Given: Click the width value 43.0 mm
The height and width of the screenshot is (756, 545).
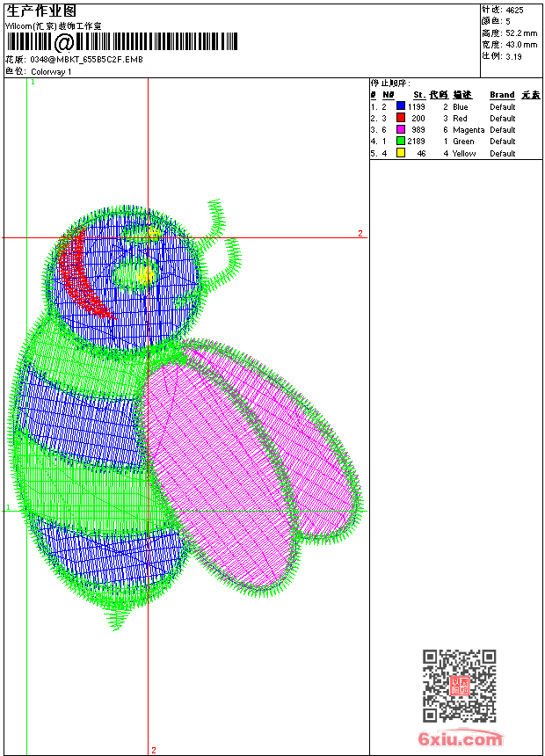Looking at the screenshot, I should pos(521,45).
